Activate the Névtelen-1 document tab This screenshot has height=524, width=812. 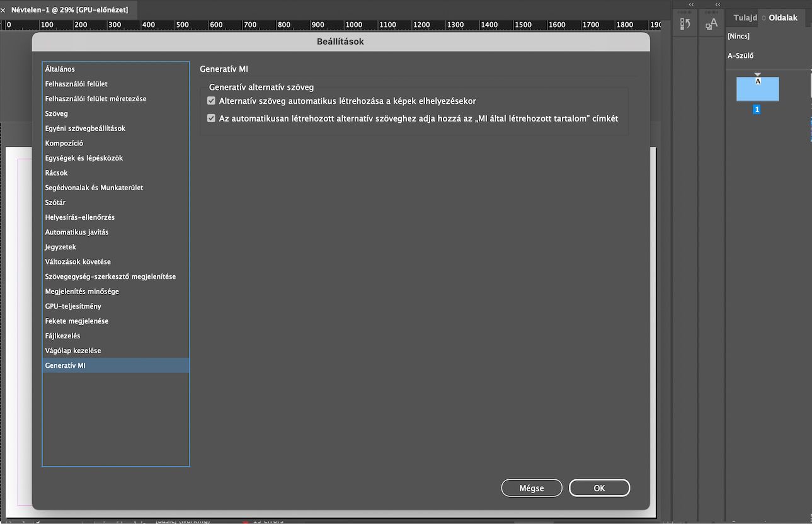(x=69, y=10)
